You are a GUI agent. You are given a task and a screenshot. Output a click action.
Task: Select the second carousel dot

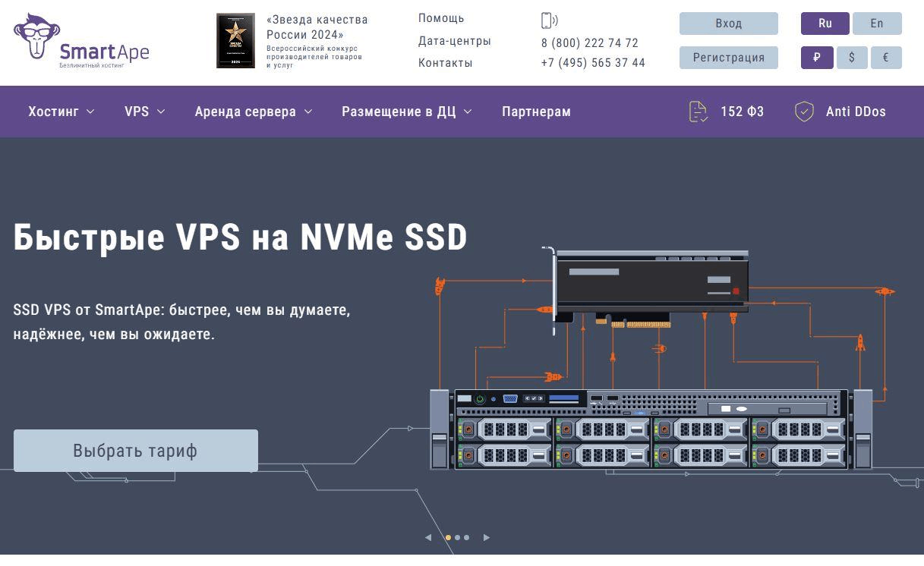tap(457, 537)
